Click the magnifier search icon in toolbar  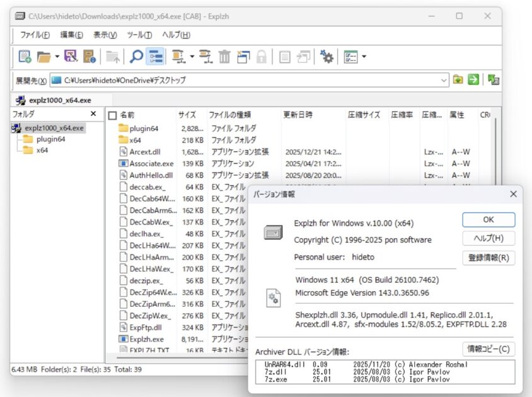(136, 57)
